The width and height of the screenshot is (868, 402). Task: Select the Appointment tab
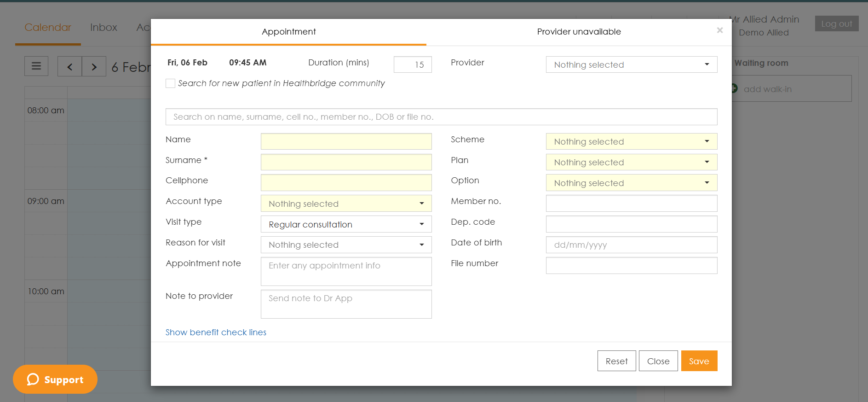[288, 32]
